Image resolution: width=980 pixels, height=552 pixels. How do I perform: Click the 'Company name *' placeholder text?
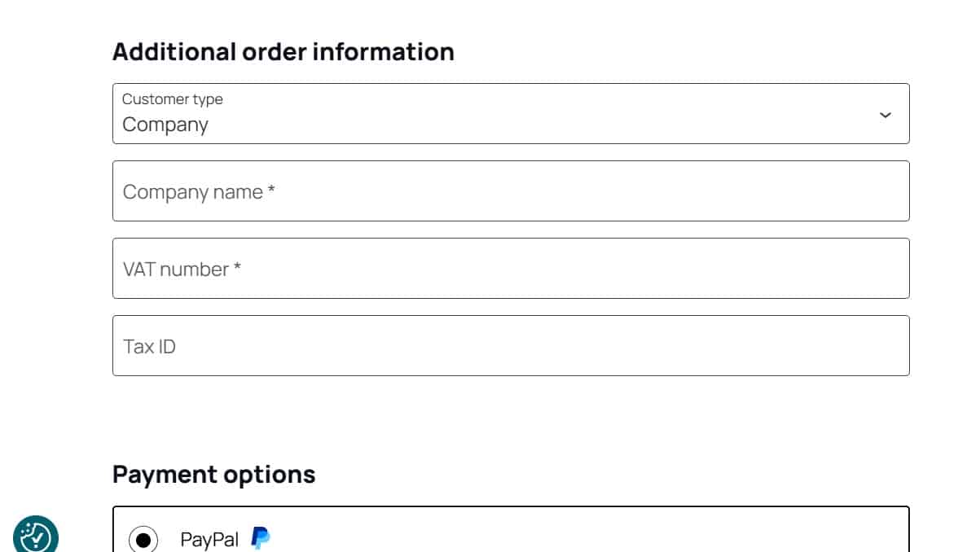pyautogui.click(x=193, y=192)
